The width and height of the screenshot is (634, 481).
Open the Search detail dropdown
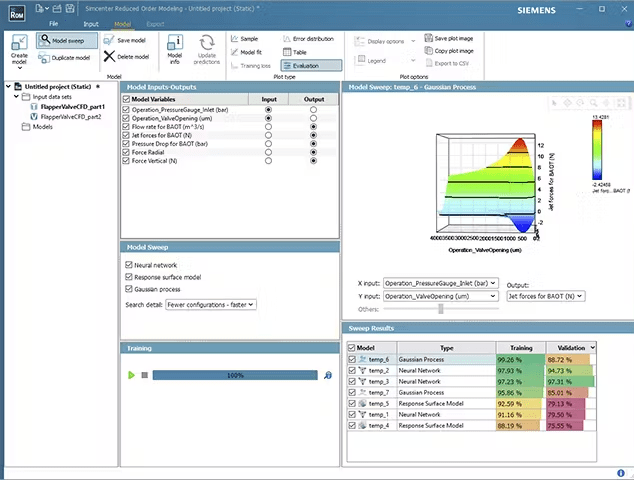tap(211, 304)
